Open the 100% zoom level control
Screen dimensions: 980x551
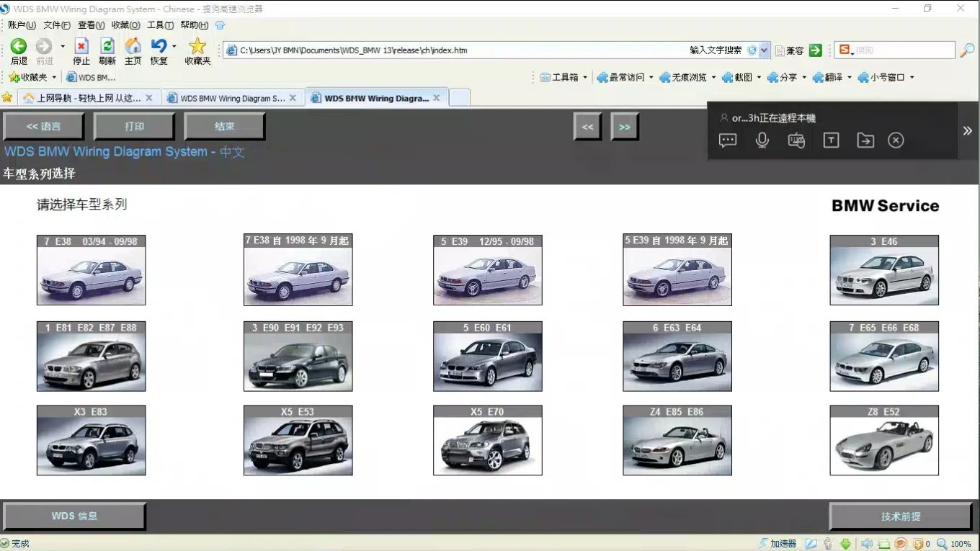click(955, 544)
